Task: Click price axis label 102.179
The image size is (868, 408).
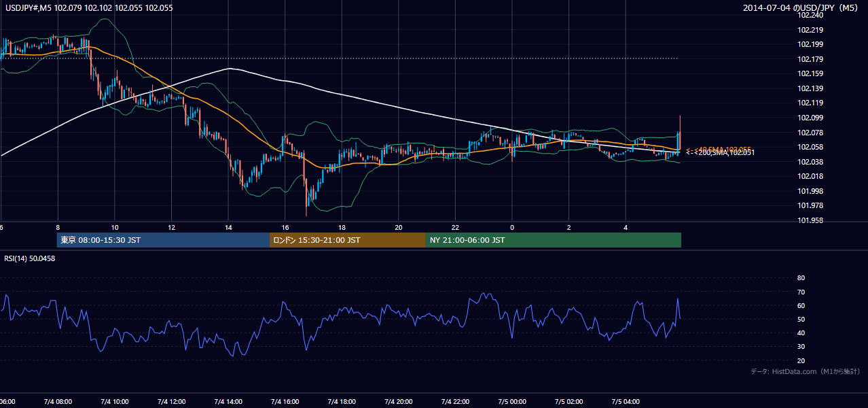Action: click(x=811, y=59)
